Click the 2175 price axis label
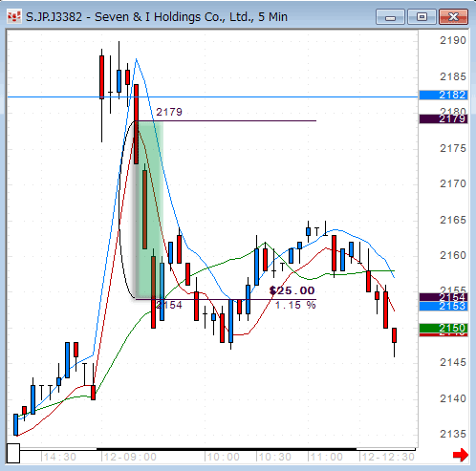 click(453, 148)
